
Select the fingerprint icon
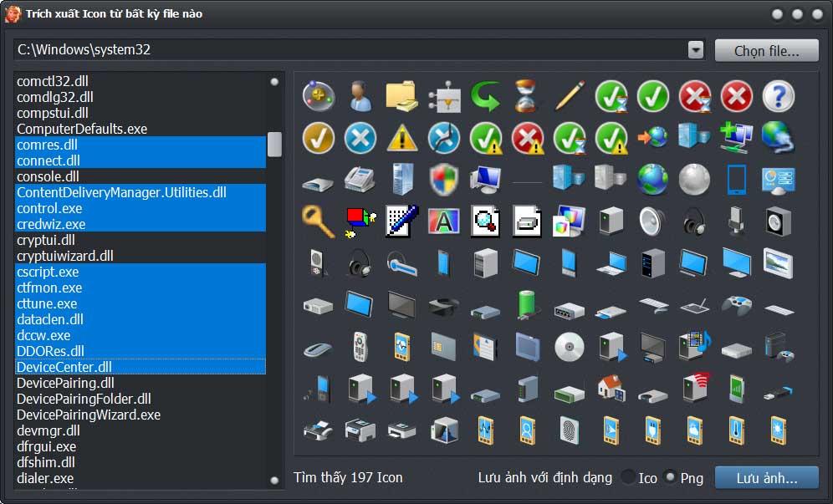click(569, 429)
